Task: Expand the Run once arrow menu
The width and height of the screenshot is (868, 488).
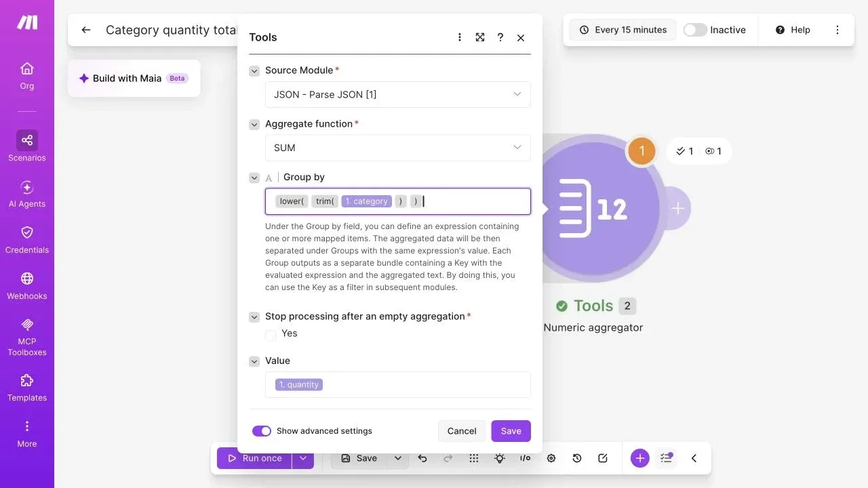Action: (x=303, y=458)
